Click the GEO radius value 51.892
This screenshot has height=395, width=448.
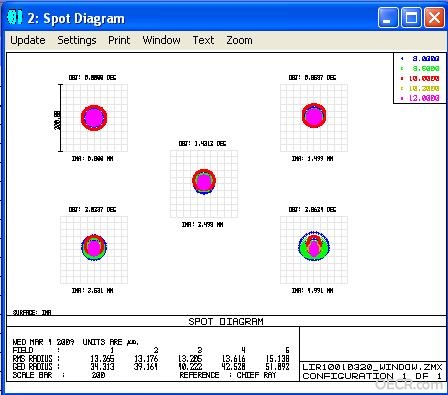(277, 367)
